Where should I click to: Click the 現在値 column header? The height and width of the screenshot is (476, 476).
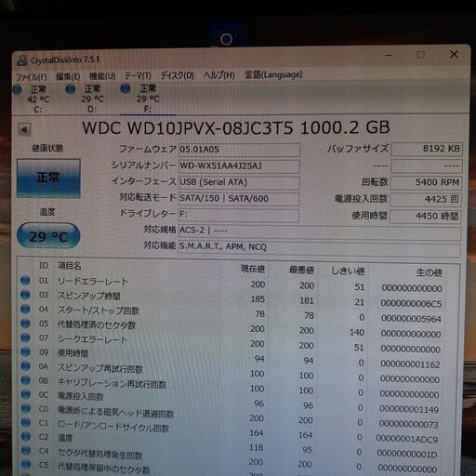pyautogui.click(x=253, y=269)
